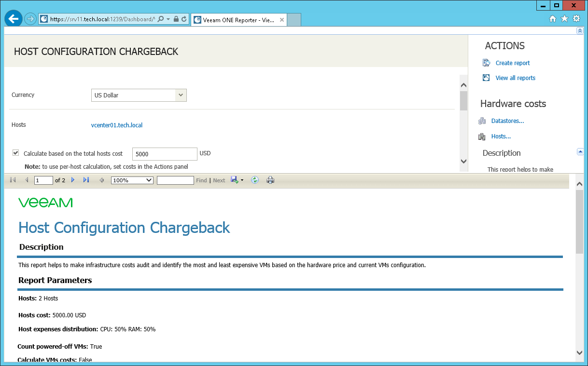588x366 pixels.
Task: Close the Veeam ONE Reporter tab
Action: click(281, 20)
